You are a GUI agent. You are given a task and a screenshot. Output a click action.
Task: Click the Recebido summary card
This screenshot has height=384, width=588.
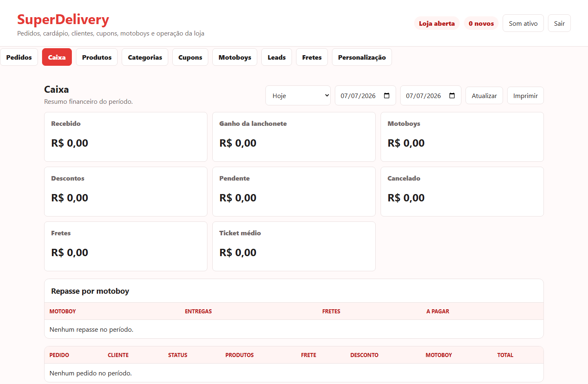(126, 137)
